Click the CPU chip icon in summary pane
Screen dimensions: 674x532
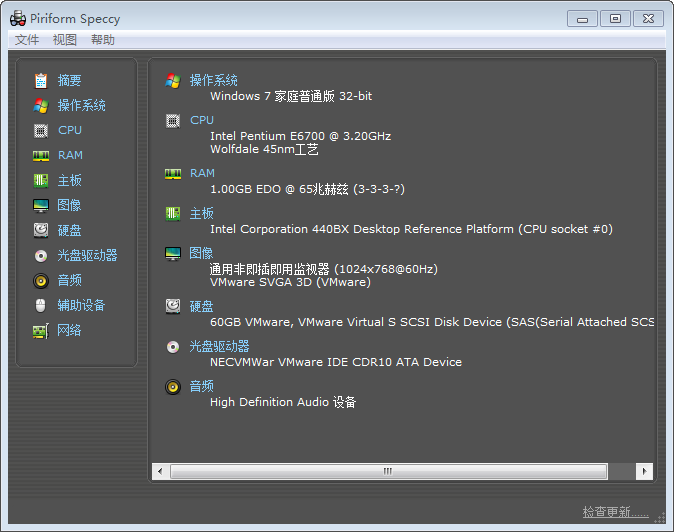[173, 121]
